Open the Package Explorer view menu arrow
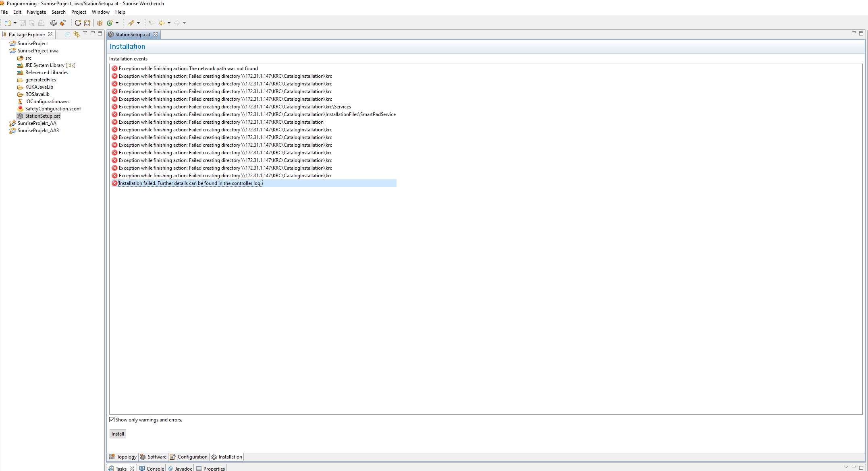This screenshot has height=471, width=868. [85, 34]
